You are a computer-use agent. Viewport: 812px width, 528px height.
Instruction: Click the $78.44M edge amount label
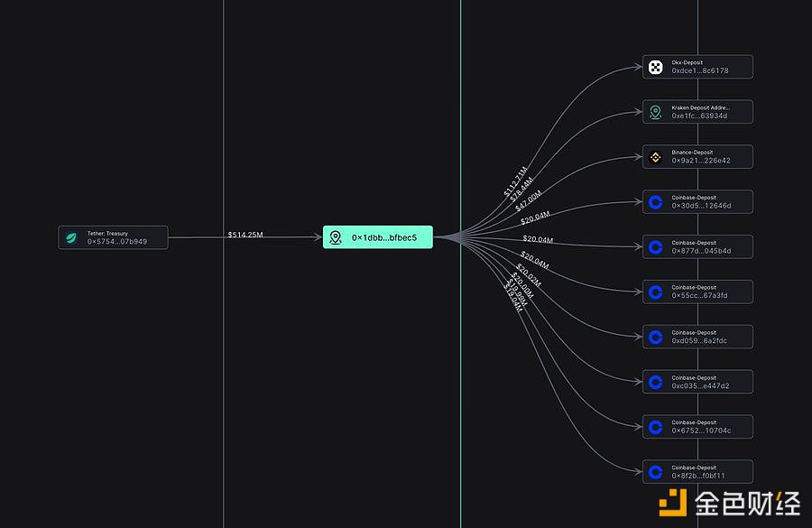tap(521, 190)
